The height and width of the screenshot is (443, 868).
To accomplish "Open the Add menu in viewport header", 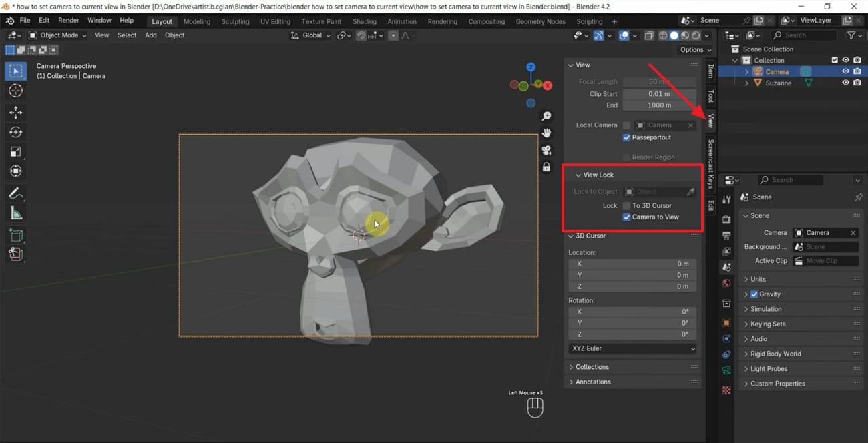I will click(x=151, y=35).
